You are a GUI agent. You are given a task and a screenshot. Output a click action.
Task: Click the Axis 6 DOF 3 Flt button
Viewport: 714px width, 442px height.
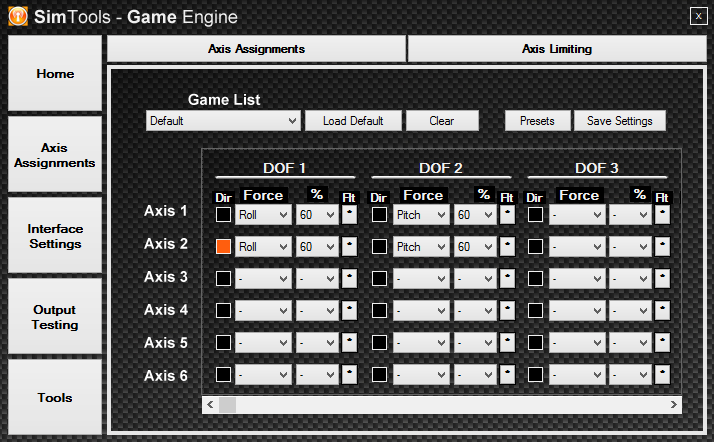662,374
